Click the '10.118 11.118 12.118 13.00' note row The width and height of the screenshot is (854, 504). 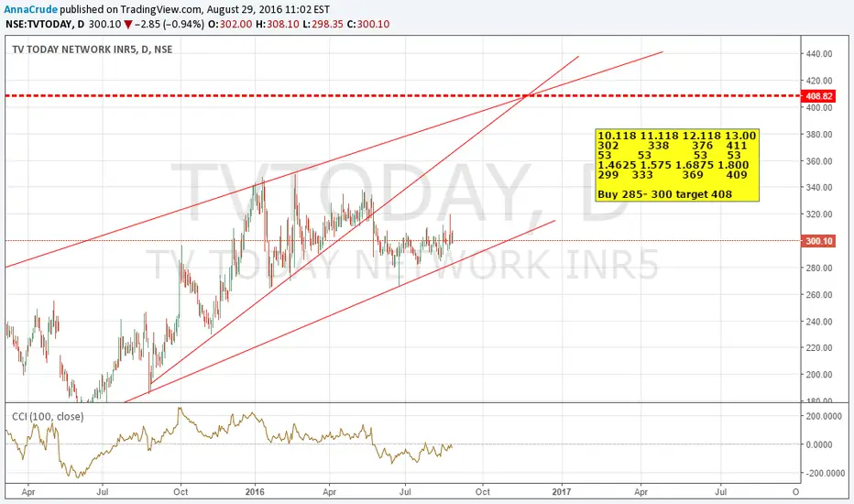[676, 135]
